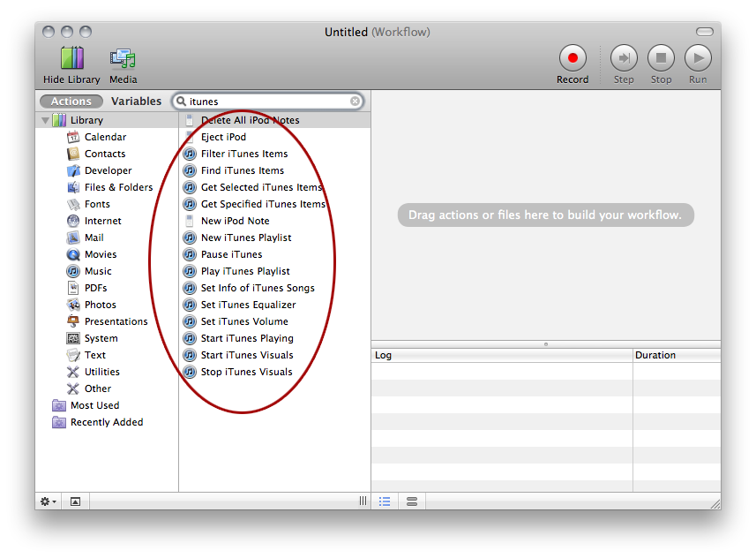Switch to the Actions tab

click(x=71, y=102)
